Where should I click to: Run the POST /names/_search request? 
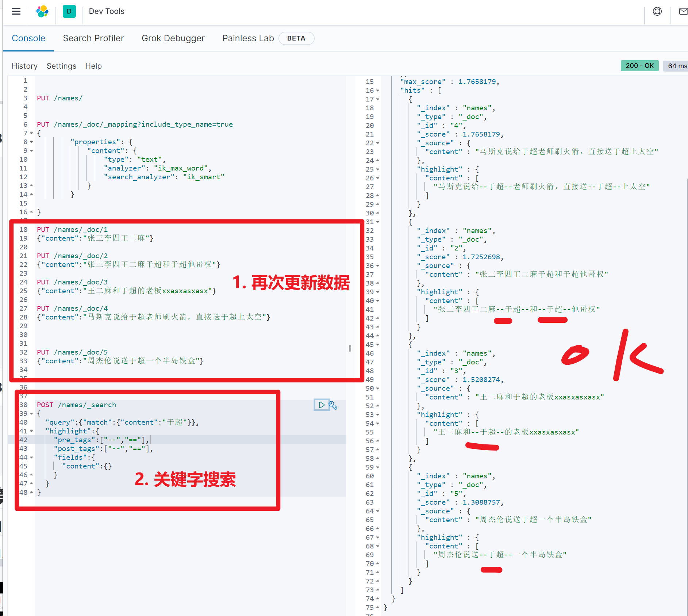tap(321, 405)
